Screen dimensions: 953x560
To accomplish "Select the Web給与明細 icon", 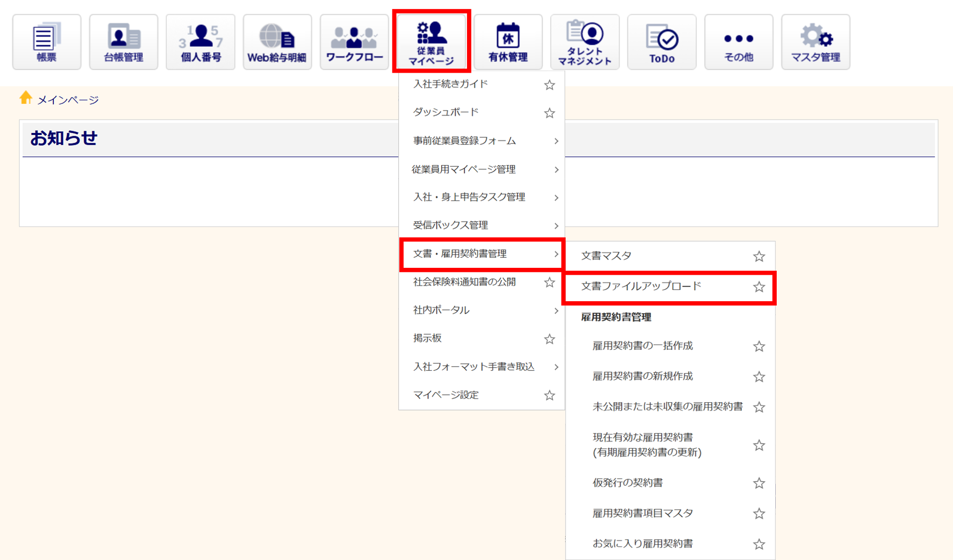I will click(x=277, y=42).
